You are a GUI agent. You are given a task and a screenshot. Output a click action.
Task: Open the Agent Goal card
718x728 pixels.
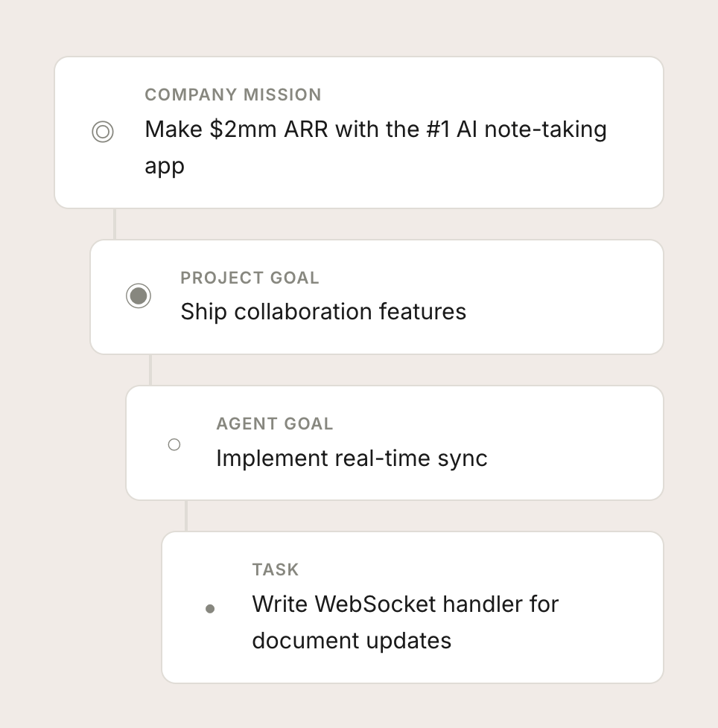point(395,443)
